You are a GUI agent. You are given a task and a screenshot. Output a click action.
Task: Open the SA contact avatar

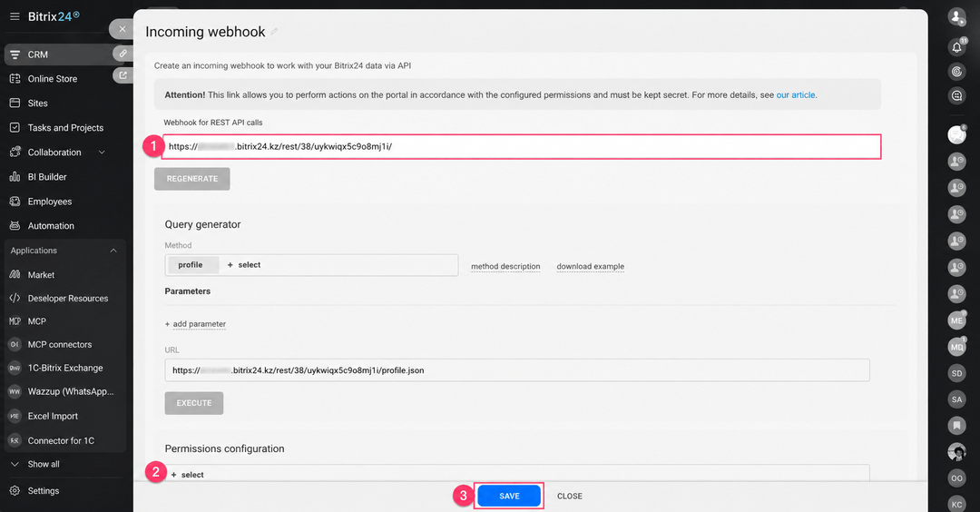coord(957,399)
